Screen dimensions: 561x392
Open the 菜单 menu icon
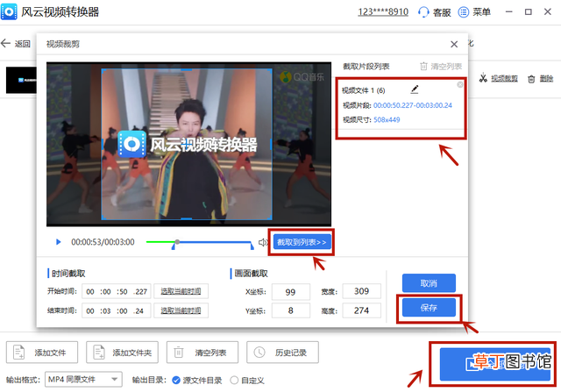coord(464,11)
